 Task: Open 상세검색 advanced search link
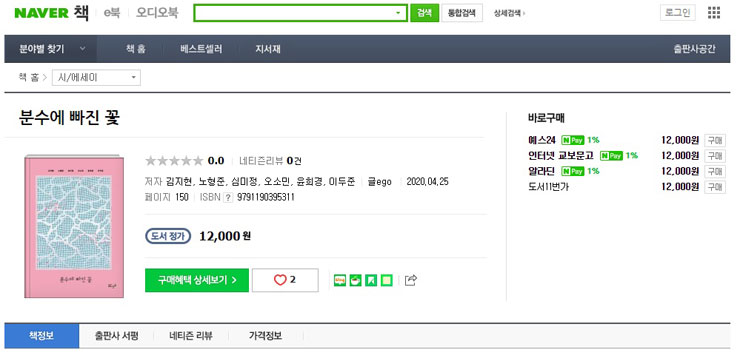coord(509,13)
